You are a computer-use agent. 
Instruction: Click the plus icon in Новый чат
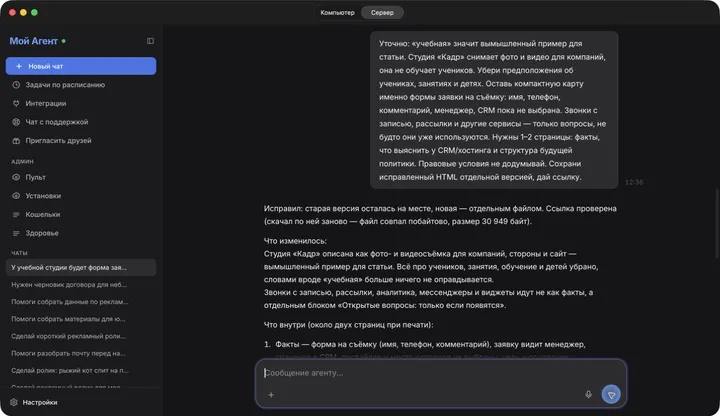point(19,66)
